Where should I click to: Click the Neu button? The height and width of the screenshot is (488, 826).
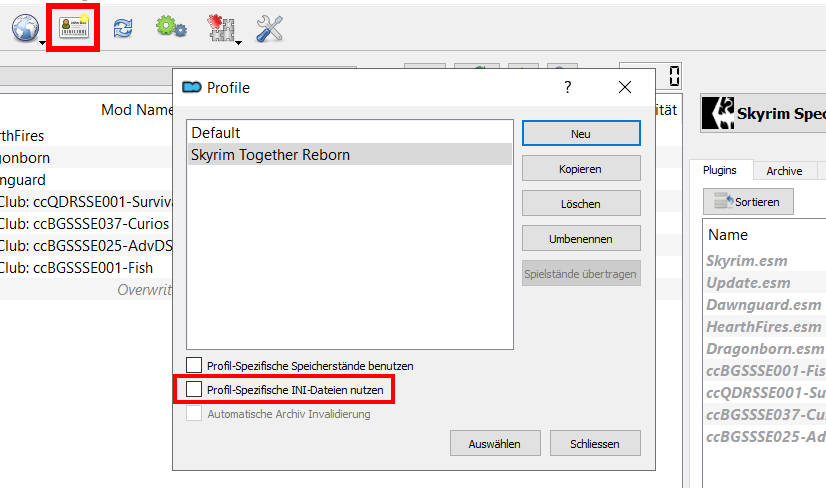581,133
